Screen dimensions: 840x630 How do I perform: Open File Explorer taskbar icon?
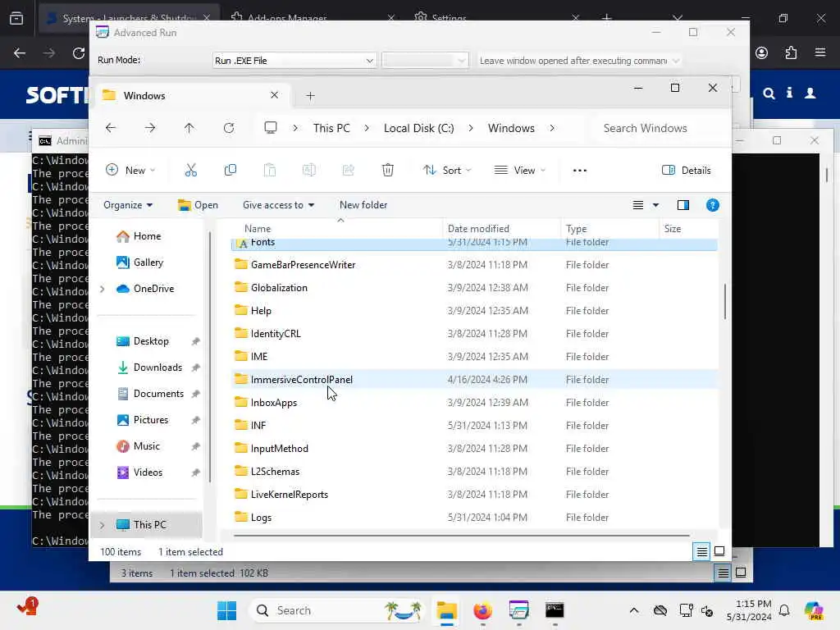click(446, 610)
